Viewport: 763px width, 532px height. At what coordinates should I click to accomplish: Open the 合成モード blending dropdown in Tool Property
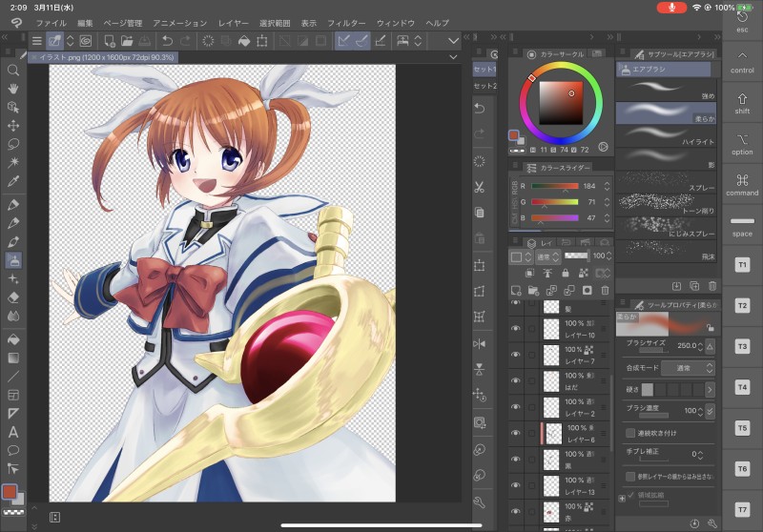(688, 368)
